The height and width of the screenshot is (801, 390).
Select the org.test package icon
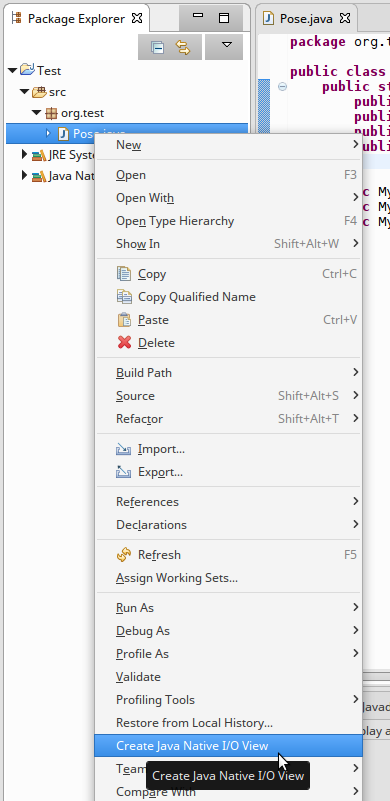click(51, 113)
